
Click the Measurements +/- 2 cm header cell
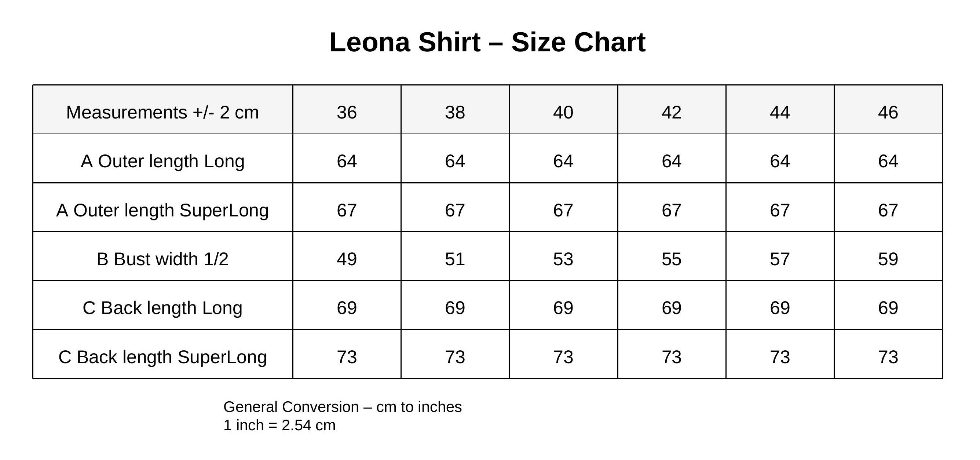162,112
